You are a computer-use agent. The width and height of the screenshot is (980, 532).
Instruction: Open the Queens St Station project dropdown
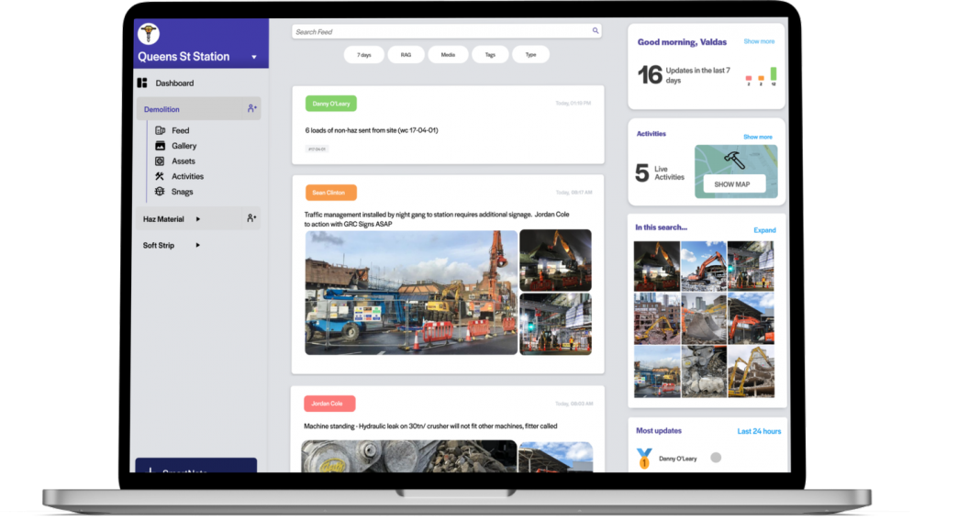tap(254, 57)
